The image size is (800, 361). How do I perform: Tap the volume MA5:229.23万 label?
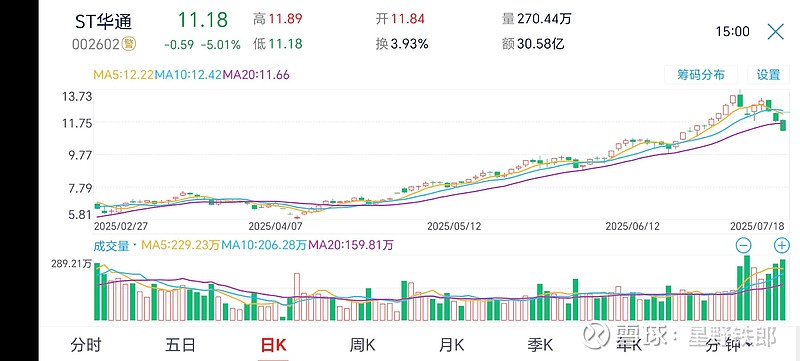[181, 246]
